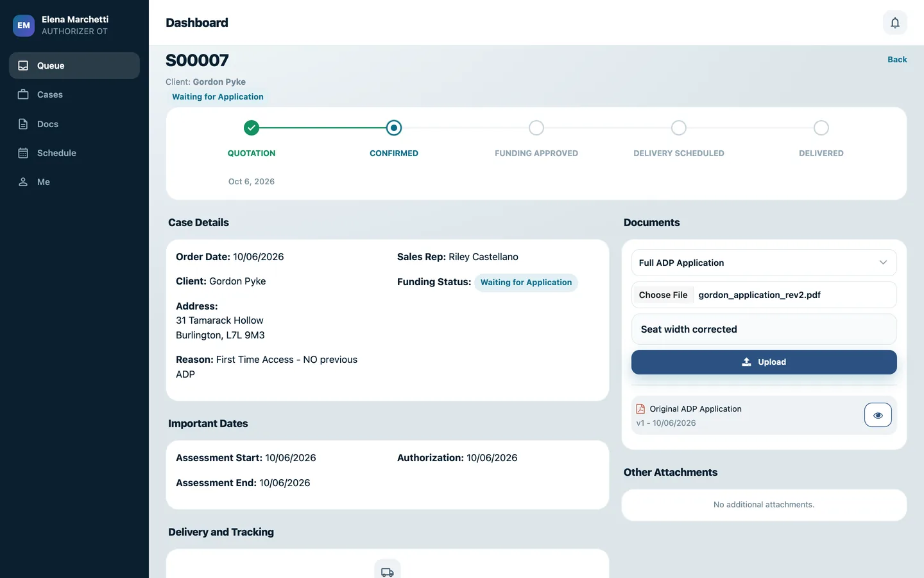Click v1 - 10/06/2026 version text
The image size is (924, 578).
[666, 423]
